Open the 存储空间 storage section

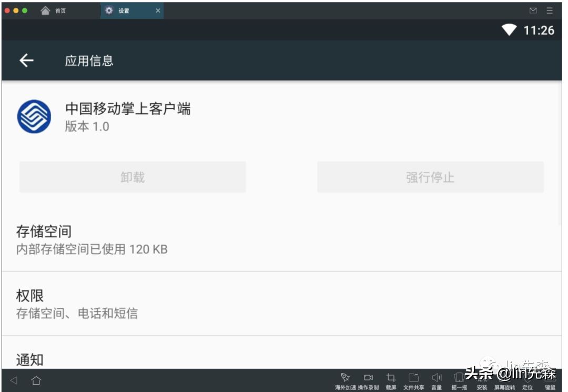(282, 239)
